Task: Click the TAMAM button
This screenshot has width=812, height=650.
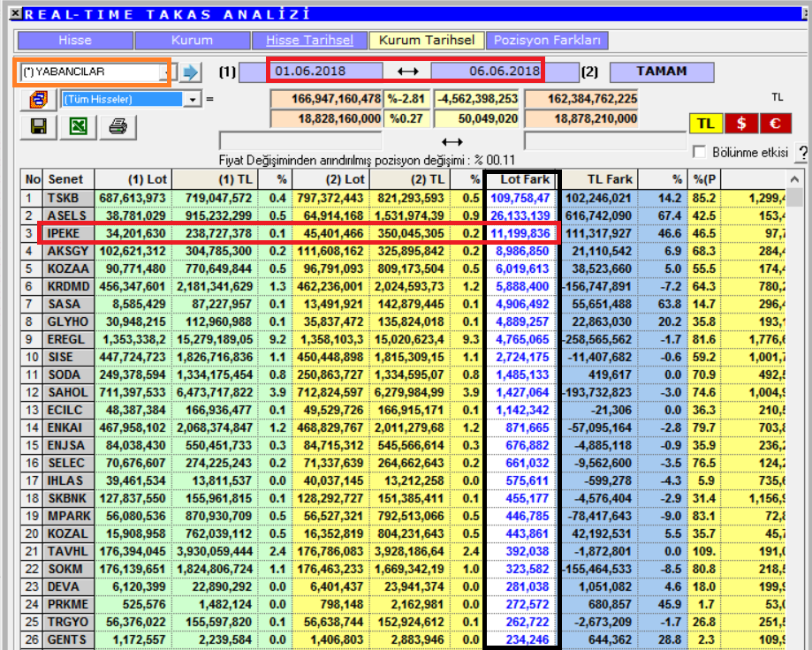Action: coord(662,72)
